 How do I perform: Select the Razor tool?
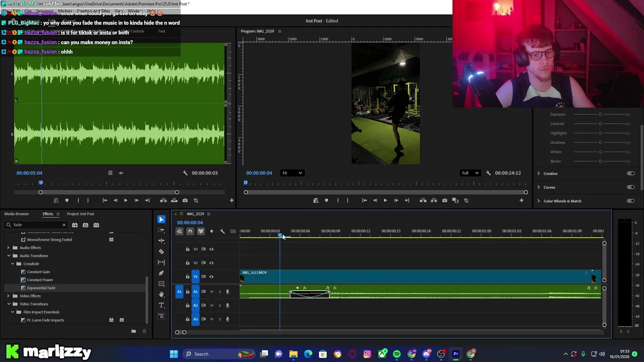click(x=161, y=251)
